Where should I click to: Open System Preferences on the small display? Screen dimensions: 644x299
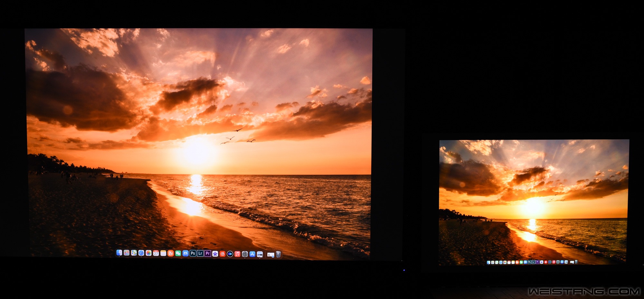pos(558,262)
